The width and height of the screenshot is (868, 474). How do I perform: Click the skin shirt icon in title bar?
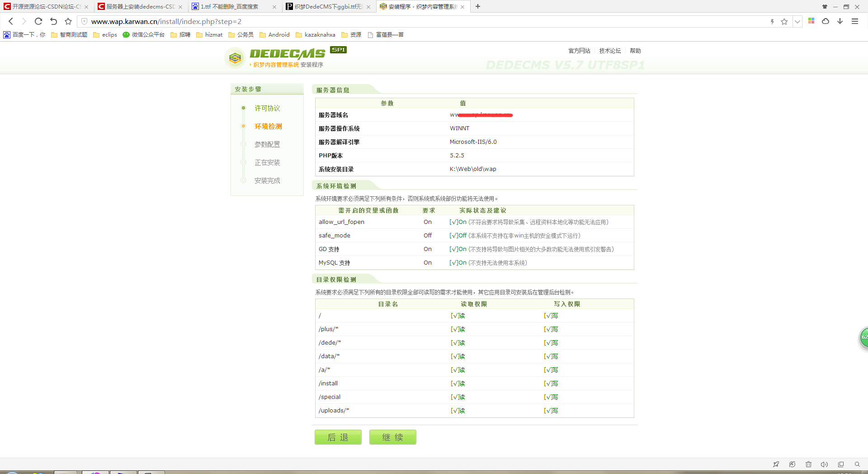(825, 6)
